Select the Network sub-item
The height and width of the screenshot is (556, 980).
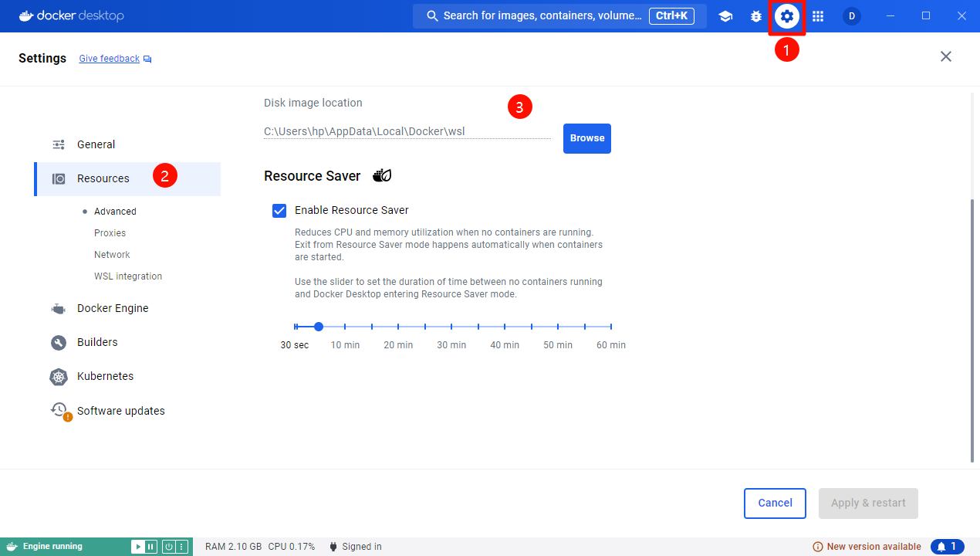112,255
